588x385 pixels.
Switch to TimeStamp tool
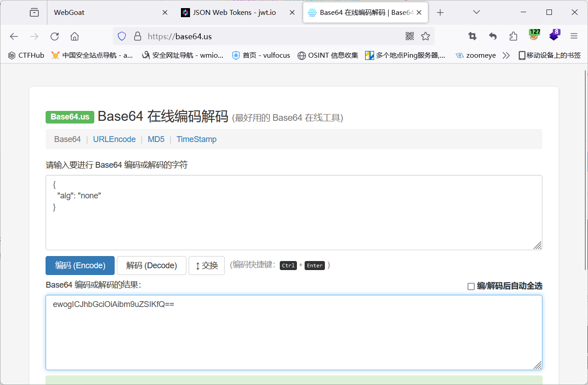[196, 139]
